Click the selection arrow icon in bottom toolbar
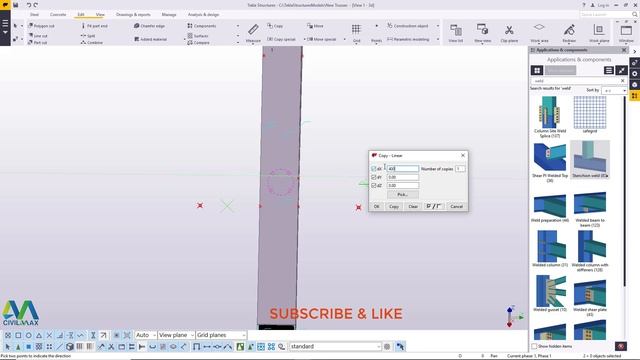The image size is (640, 360). click(8, 347)
